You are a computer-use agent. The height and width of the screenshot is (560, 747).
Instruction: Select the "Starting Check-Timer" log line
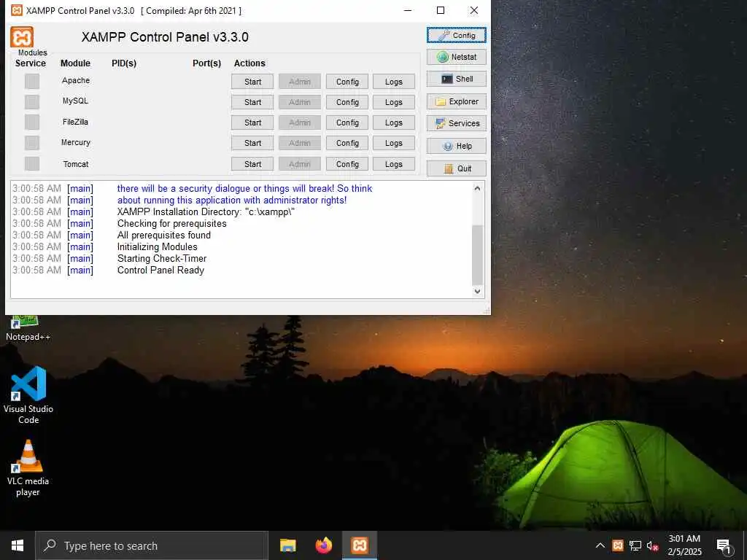click(162, 259)
